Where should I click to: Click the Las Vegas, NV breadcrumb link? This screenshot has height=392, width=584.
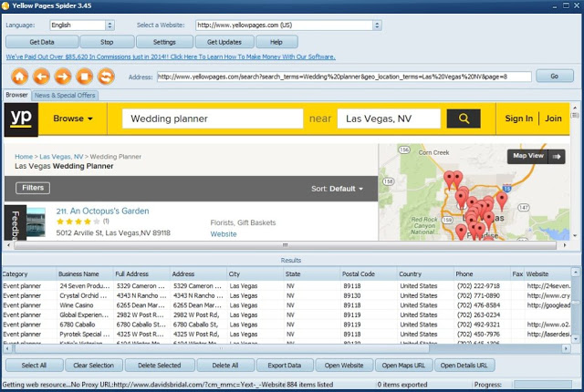click(61, 157)
